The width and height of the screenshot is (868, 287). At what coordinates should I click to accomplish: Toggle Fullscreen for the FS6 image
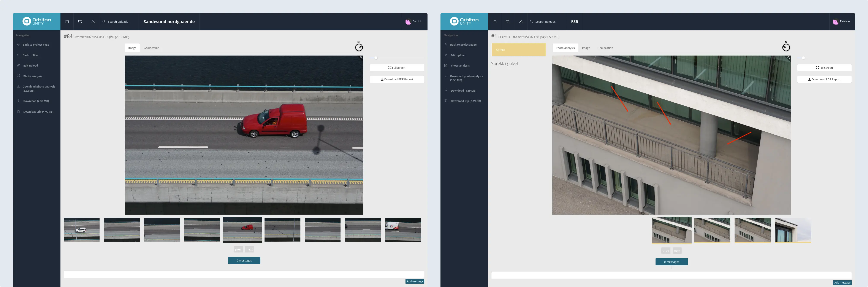tap(824, 67)
